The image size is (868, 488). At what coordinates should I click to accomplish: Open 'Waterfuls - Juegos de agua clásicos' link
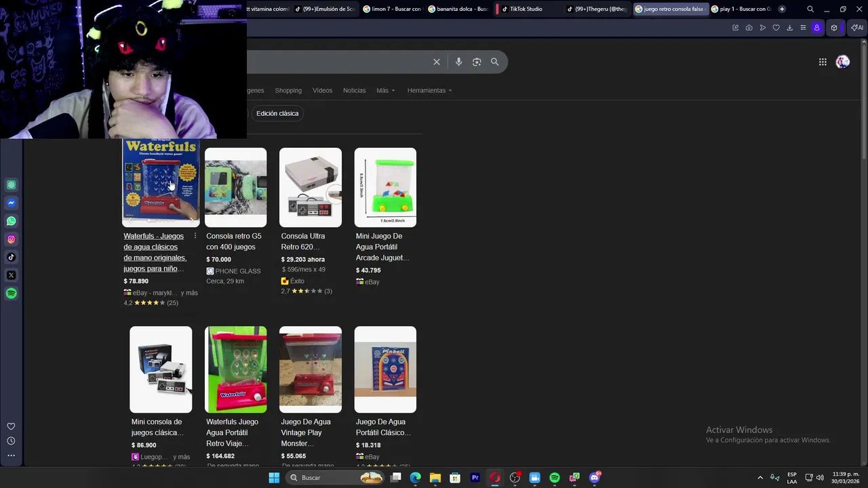155,252
